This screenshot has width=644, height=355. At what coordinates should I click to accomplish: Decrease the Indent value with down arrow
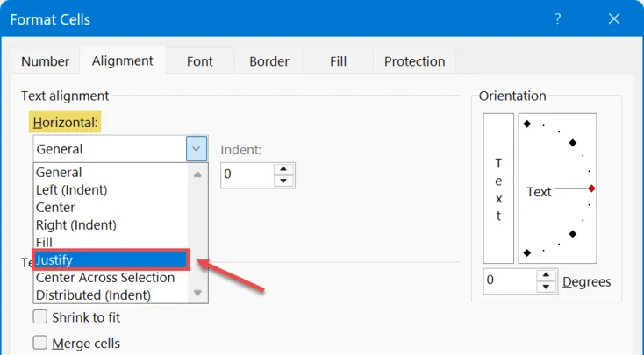[x=283, y=181]
